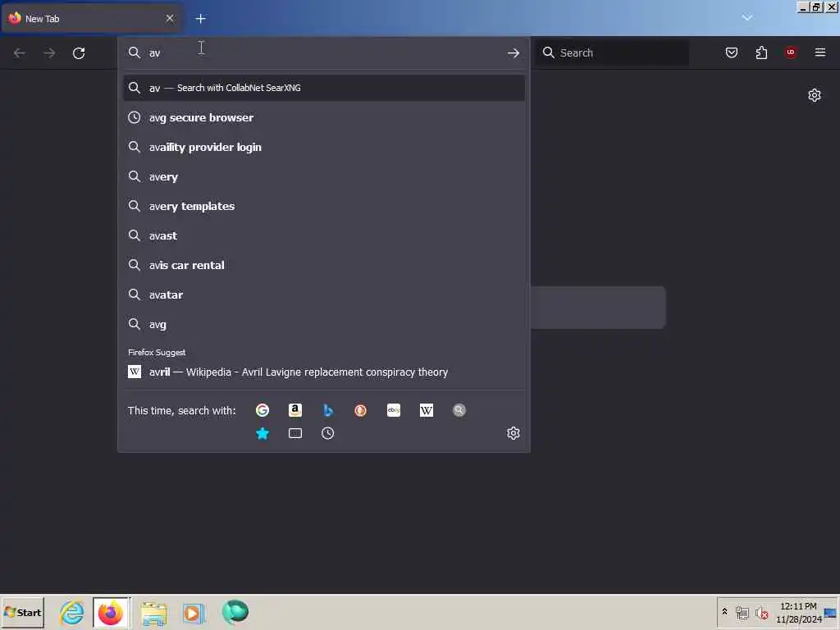Save to Pocket icon
Screen dimensions: 840x630
pos(732,52)
